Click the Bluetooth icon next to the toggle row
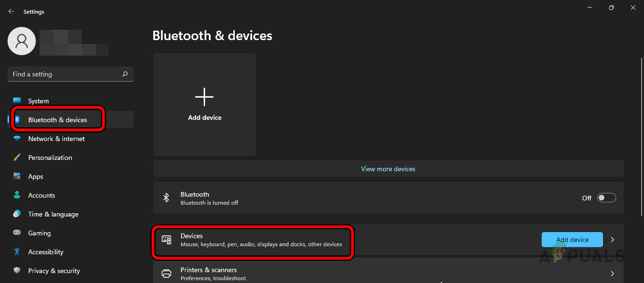The width and height of the screenshot is (644, 283). (166, 198)
